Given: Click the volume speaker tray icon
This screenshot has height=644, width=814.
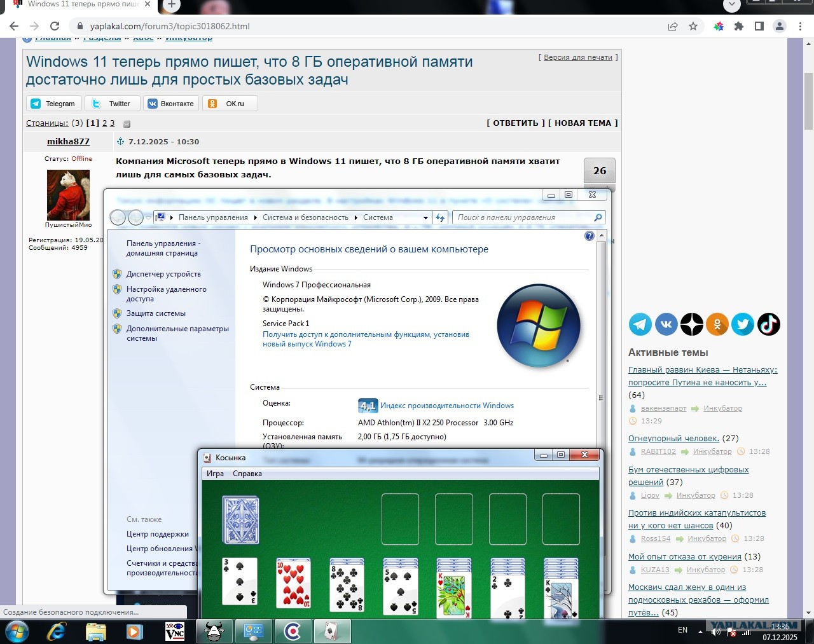Looking at the screenshot, I should coord(715,631).
